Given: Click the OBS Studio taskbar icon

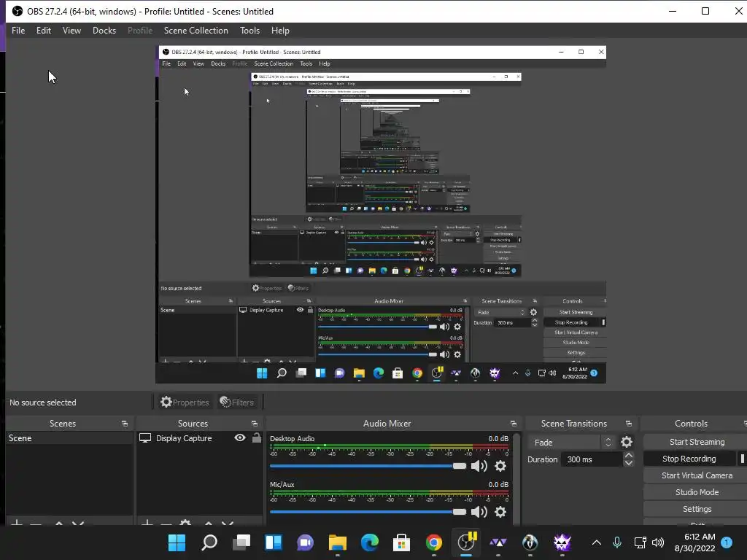Looking at the screenshot, I should click(466, 542).
